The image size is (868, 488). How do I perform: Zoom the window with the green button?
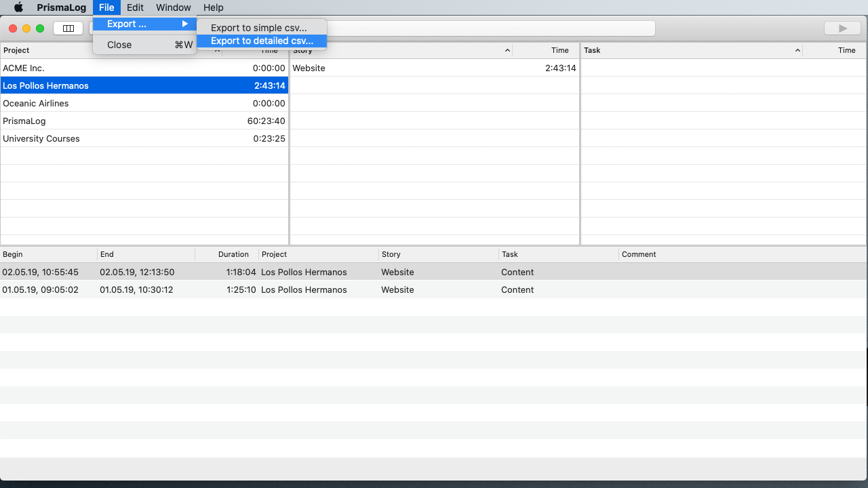(40, 28)
